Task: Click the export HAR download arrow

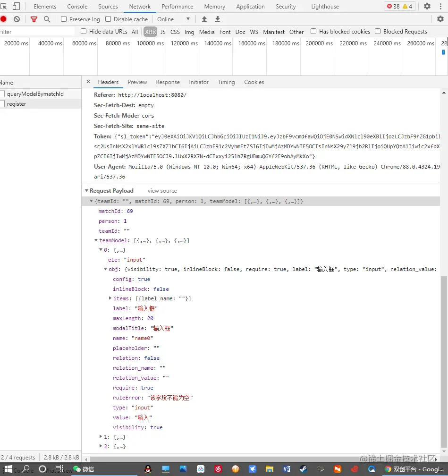Action: click(x=218, y=19)
